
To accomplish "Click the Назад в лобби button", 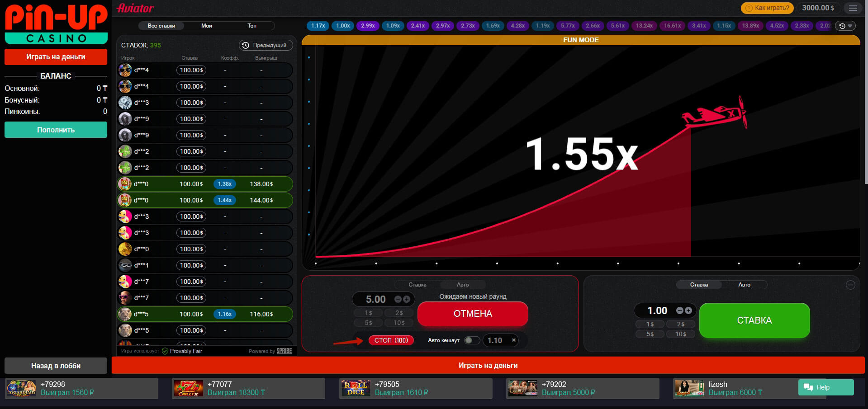I will coord(56,366).
